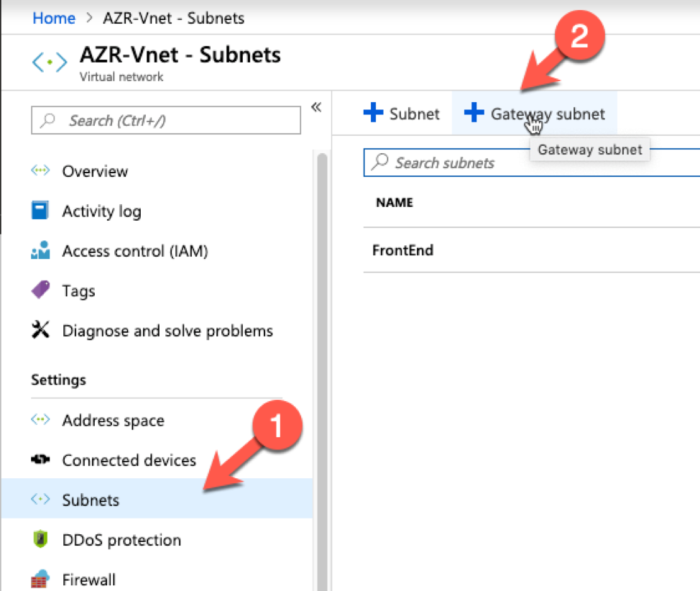
Task: Open the Firewall menu item
Action: (88, 579)
